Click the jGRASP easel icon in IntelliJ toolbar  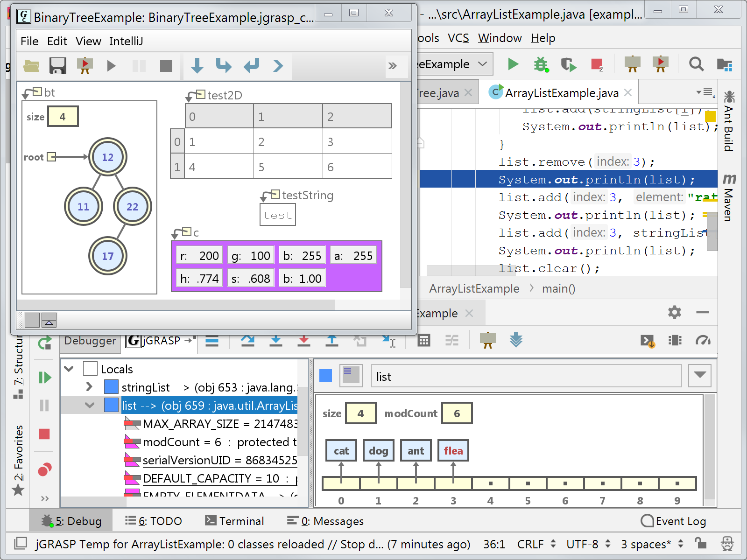click(x=632, y=64)
